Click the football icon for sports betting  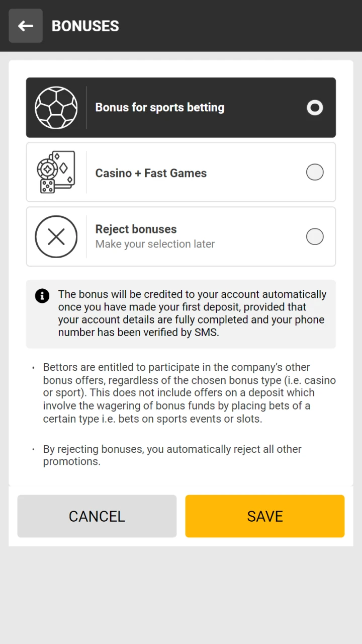[x=56, y=108]
